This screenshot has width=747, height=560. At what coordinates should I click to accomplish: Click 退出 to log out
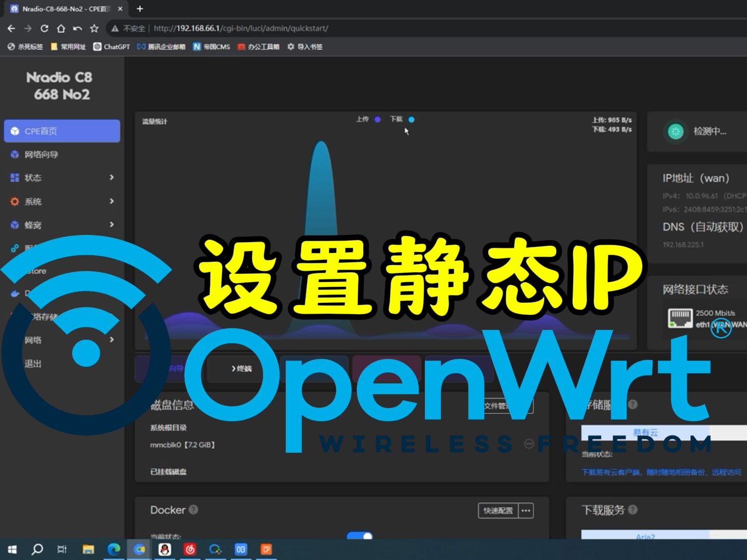pos(33,363)
